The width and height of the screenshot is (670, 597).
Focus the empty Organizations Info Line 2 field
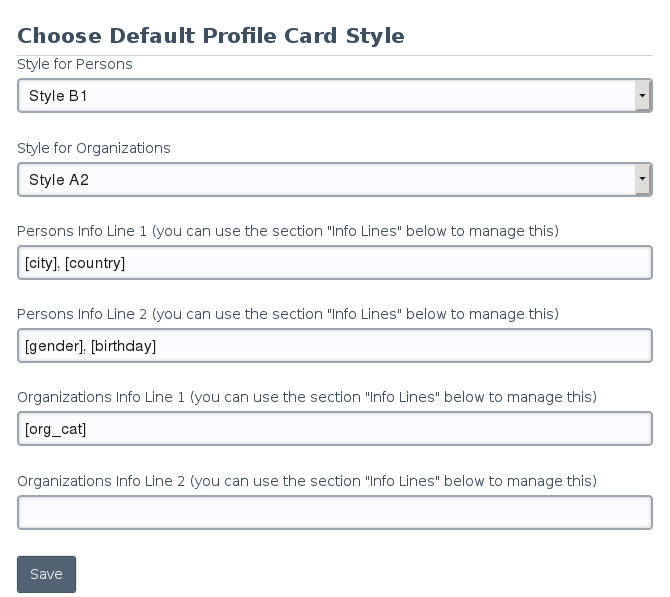point(334,512)
